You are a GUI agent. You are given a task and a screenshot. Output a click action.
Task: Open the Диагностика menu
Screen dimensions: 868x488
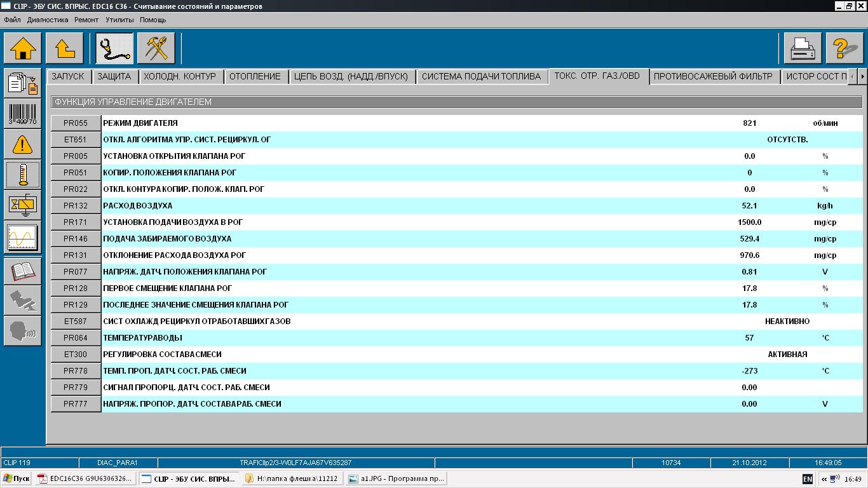[48, 20]
